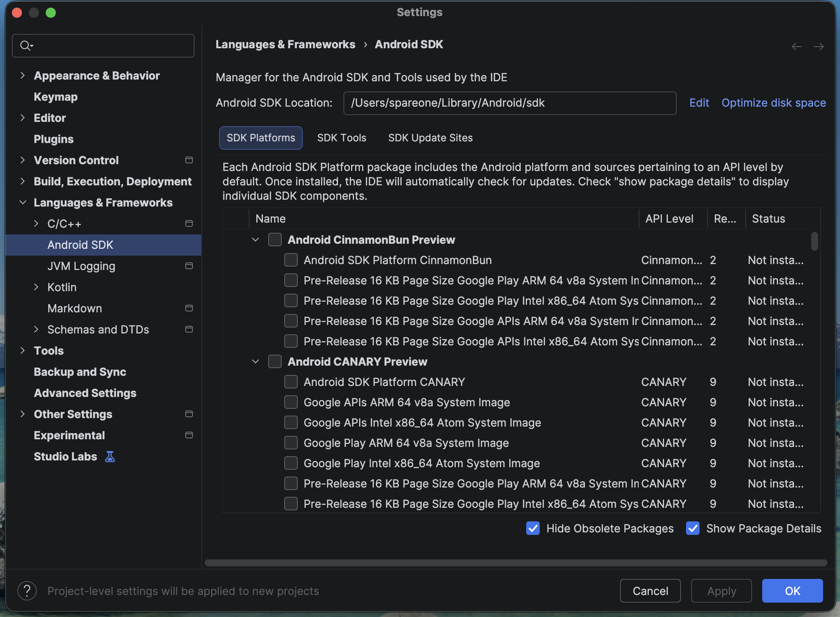Click project-level icon beside JVM Logging
The height and width of the screenshot is (617, 840).
tap(189, 266)
